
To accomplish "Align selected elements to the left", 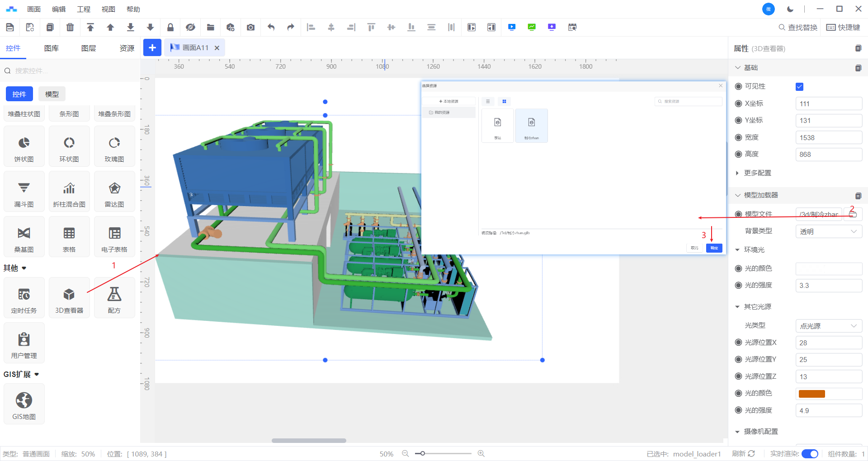I will pyautogui.click(x=311, y=27).
